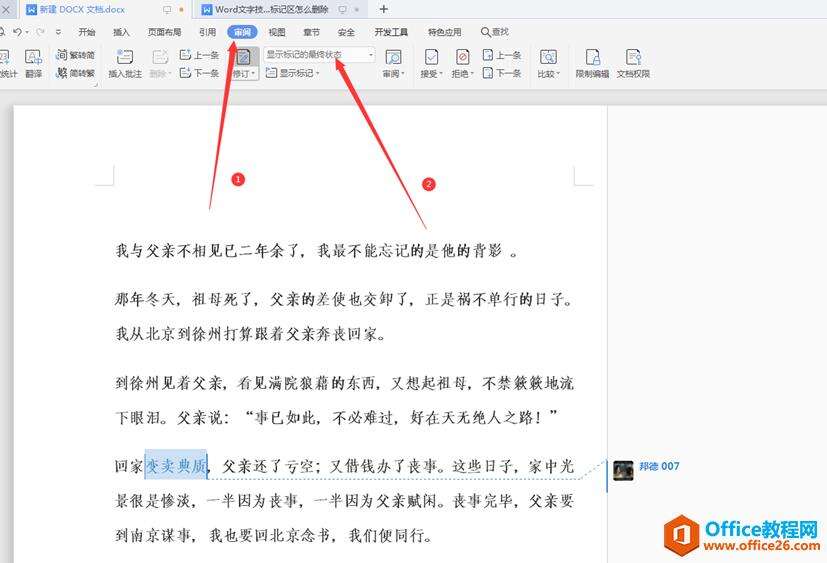Viewport: 827px width, 563px height.
Task: Go to next comment 下一条
Action: [x=199, y=73]
